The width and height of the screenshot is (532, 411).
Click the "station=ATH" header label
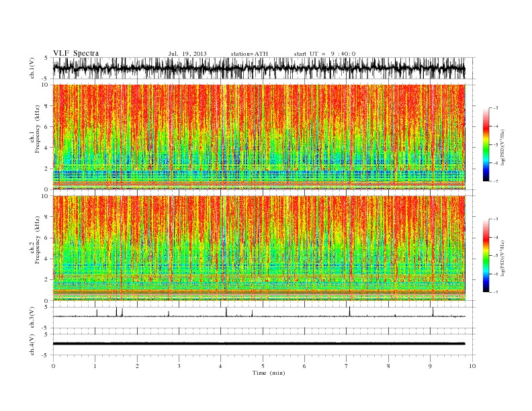[249, 54]
